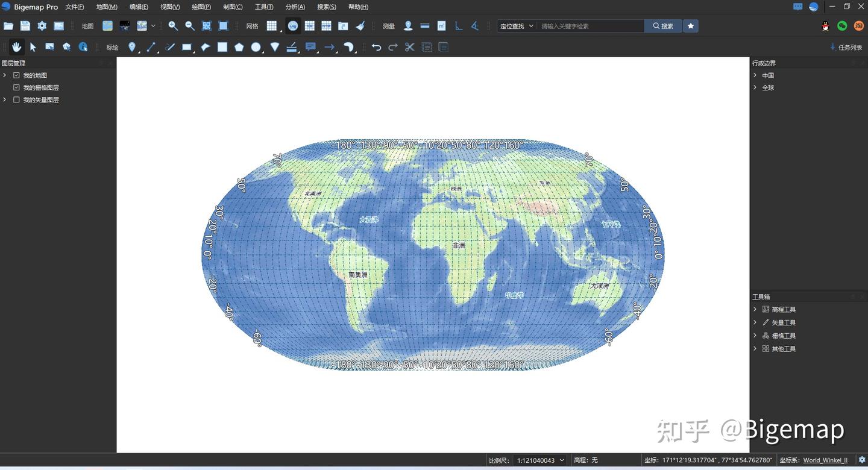Open status bar settings gear

point(862,460)
